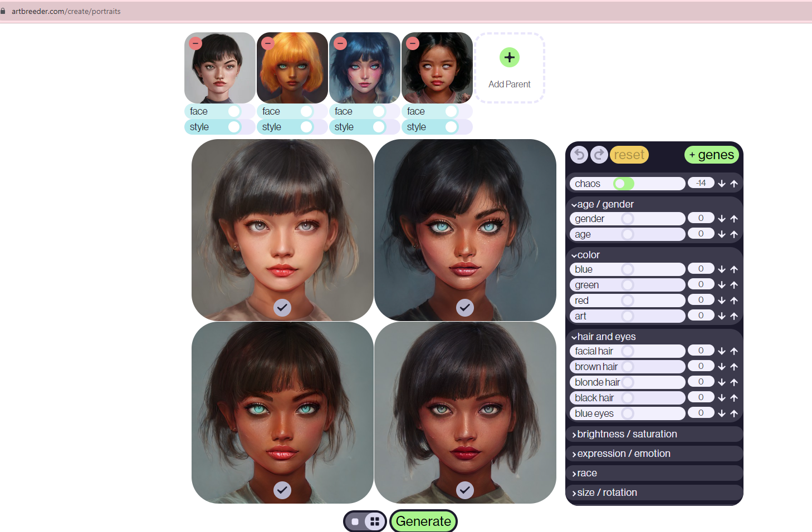
Task: Click the yellow reset button
Action: tap(629, 155)
